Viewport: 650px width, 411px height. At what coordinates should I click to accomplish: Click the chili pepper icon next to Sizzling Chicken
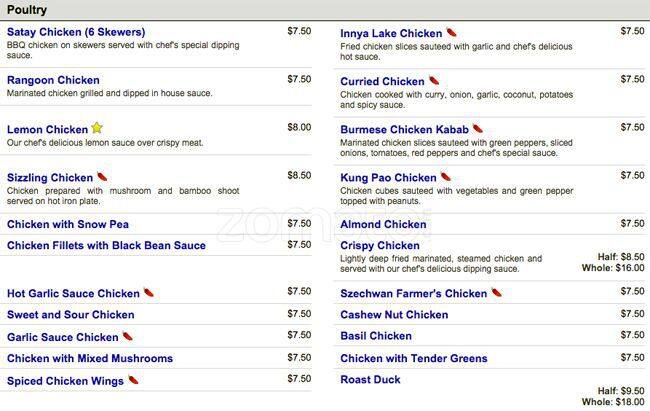102,177
